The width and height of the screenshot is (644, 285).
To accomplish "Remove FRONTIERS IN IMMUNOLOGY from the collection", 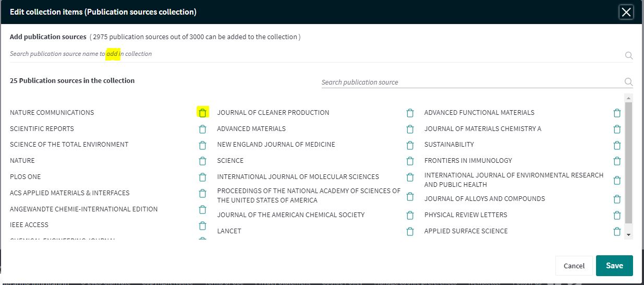I will [617, 161].
